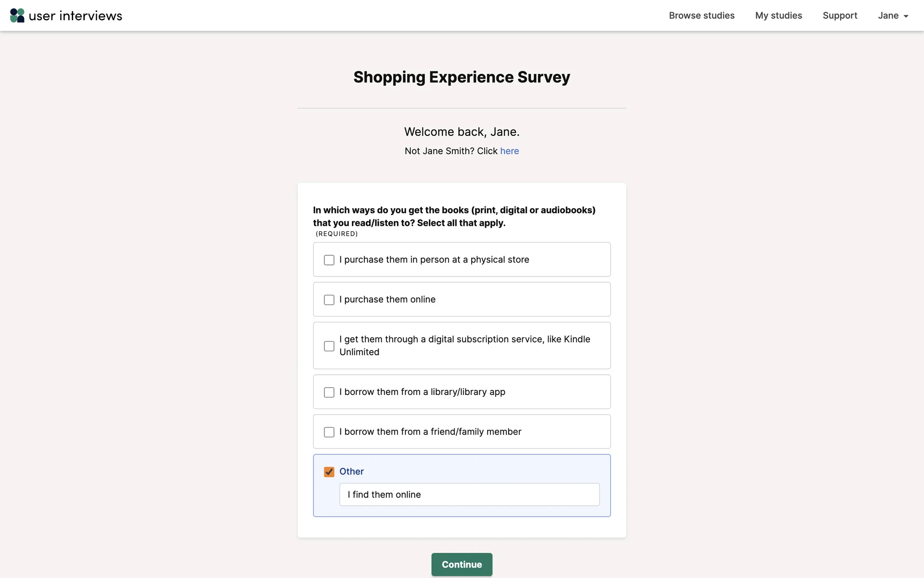
Task: Click the 'here' link to switch user
Action: click(509, 151)
